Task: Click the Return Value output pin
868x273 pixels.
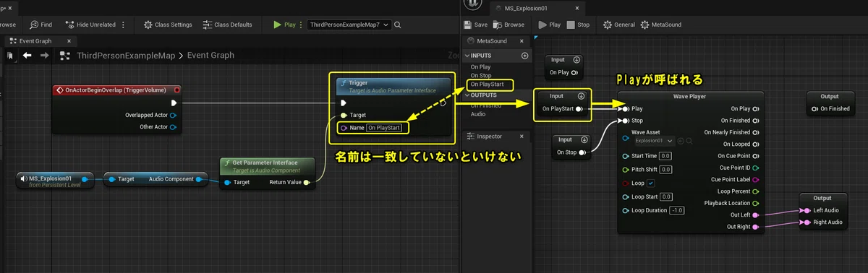Action: tap(307, 182)
